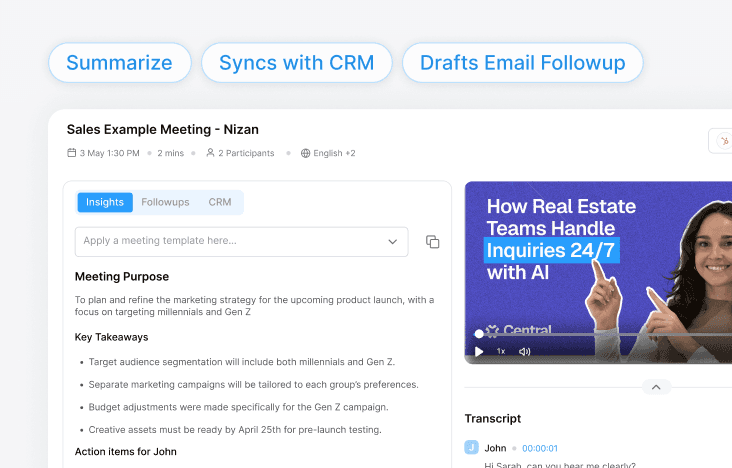Click the Transcript heading

(x=493, y=418)
